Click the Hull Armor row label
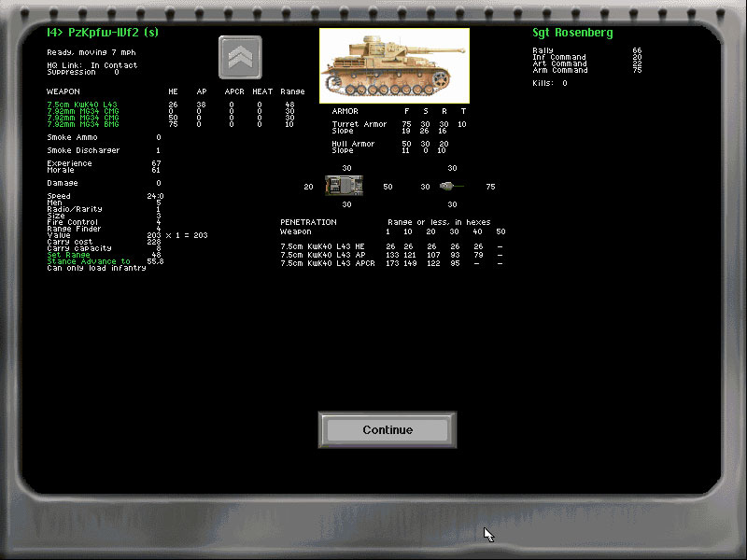 pyautogui.click(x=354, y=144)
